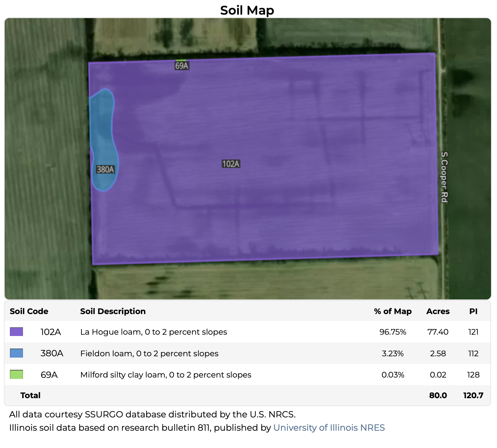Click the 102A label on the map

[x=231, y=164]
